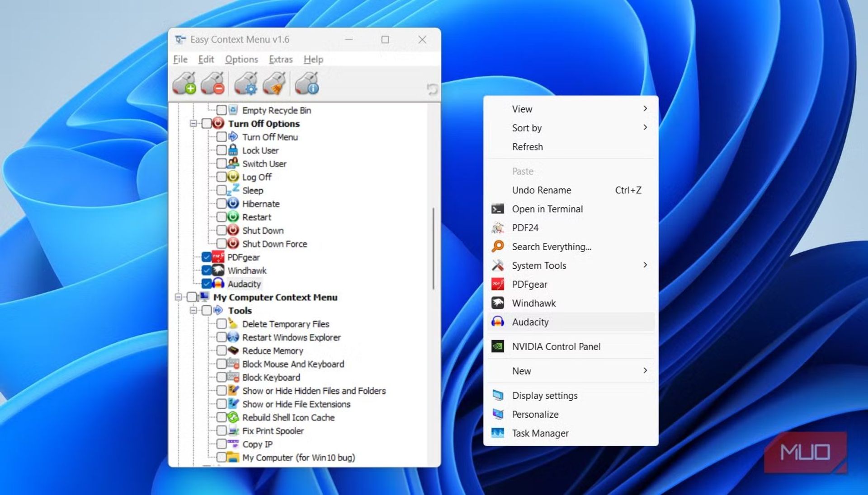868x495 pixels.
Task: Click the refresh arrow icon on the toolbar's right
Action: [x=432, y=89]
